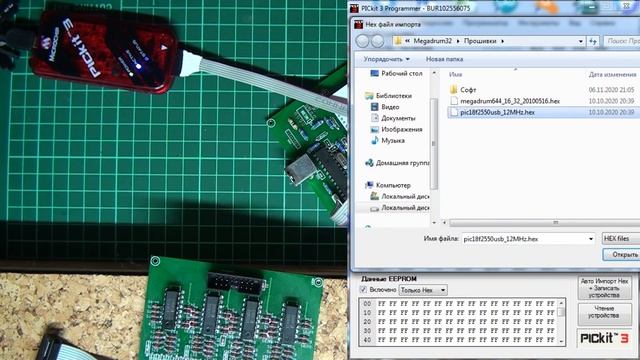Open the HEX files type dropdown
Image resolution: width=640 pixels, height=360 pixels.
click(x=621, y=238)
